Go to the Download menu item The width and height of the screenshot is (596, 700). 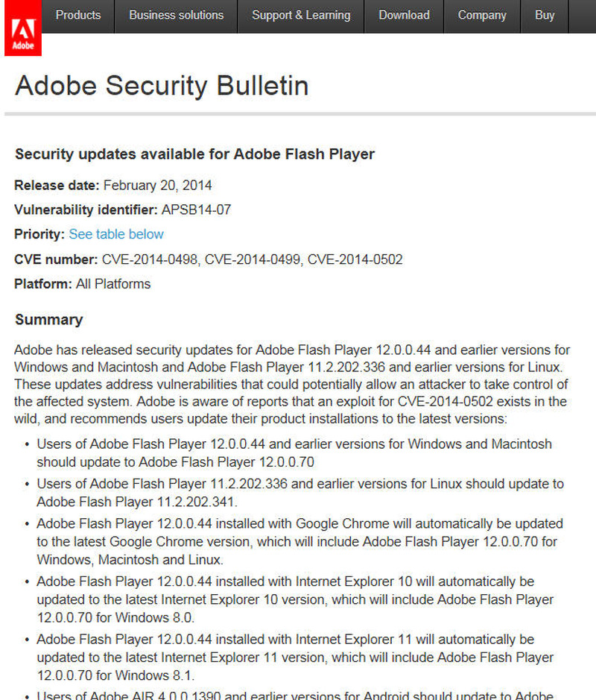404,15
